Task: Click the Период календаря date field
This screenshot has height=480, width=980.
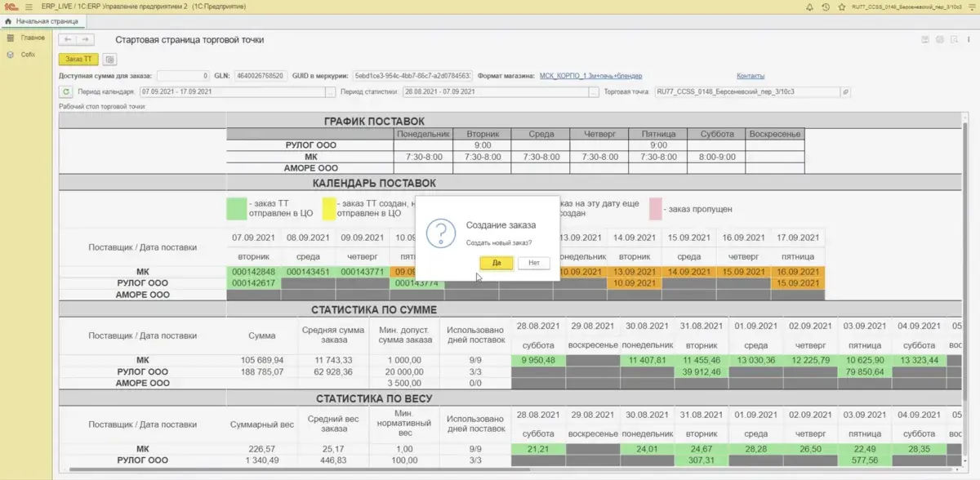Action: pyautogui.click(x=232, y=91)
